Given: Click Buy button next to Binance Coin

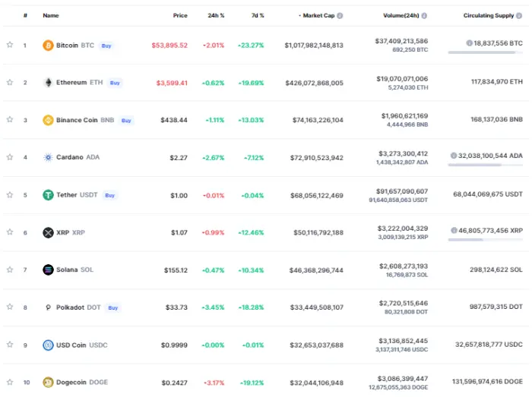Looking at the screenshot, I should pos(126,121).
